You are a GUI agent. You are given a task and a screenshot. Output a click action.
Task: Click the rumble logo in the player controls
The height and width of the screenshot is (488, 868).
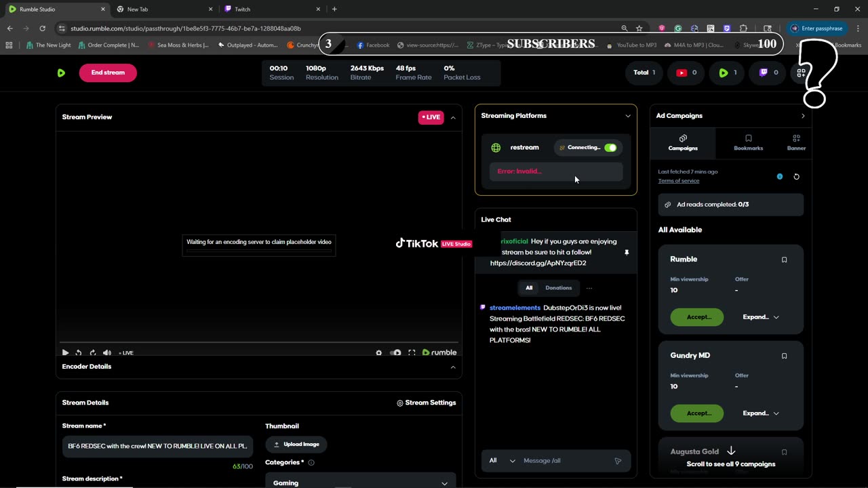click(439, 352)
